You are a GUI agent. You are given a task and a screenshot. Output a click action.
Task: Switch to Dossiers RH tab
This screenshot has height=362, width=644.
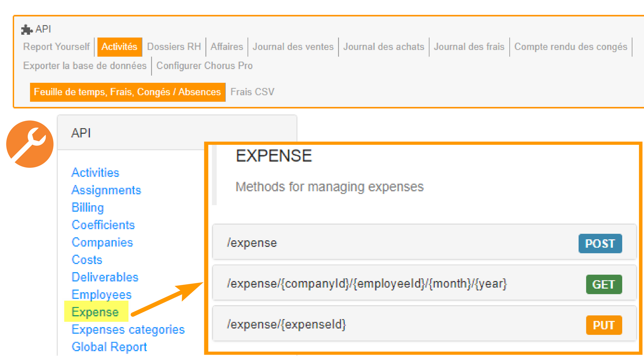(x=174, y=47)
